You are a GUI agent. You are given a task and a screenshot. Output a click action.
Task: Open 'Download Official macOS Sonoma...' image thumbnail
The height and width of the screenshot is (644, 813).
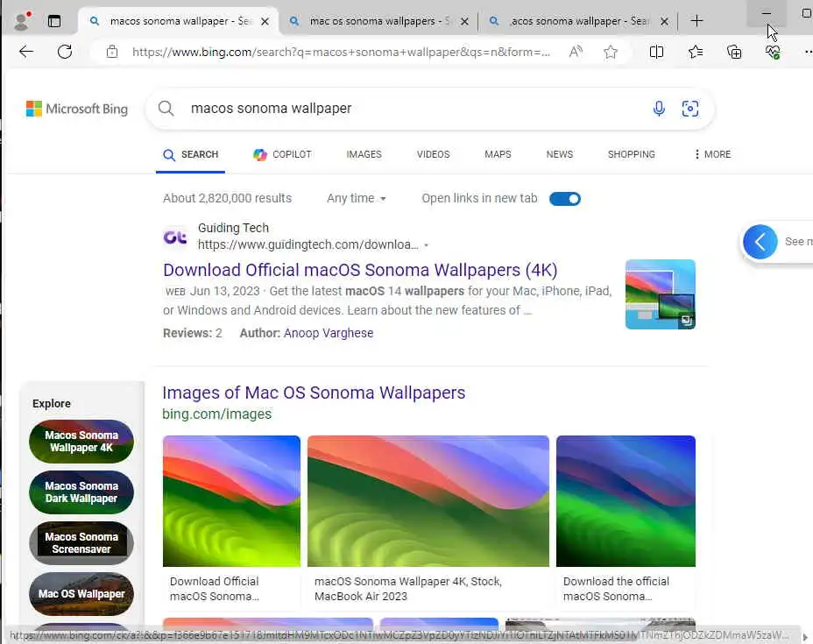231,501
